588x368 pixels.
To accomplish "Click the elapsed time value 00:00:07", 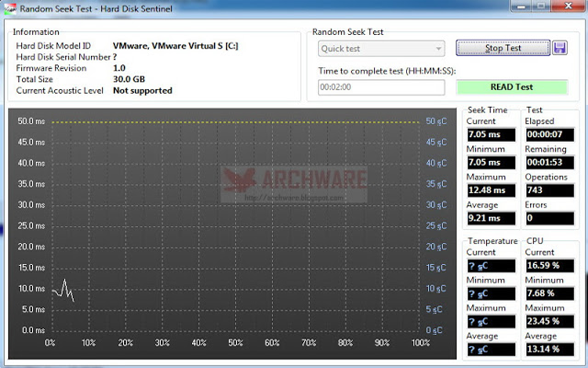I will coord(549,134).
